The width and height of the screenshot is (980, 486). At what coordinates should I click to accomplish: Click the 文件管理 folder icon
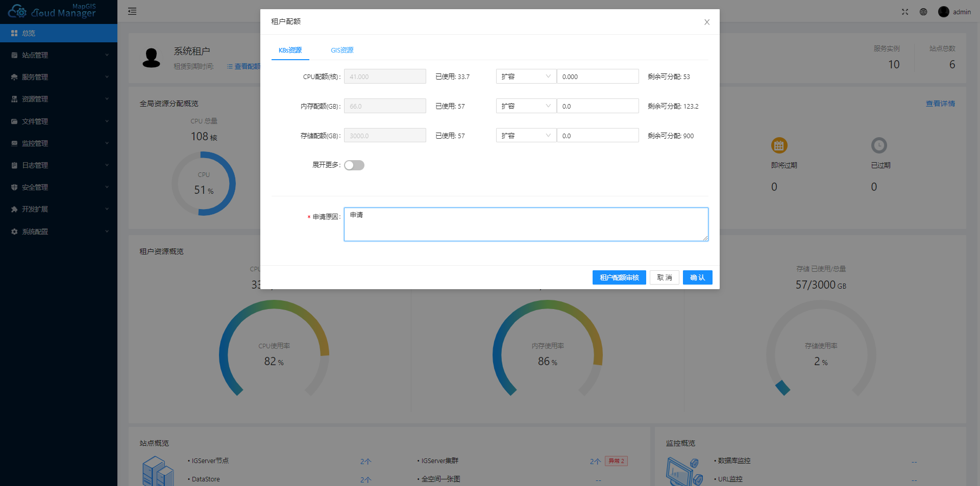tap(14, 121)
